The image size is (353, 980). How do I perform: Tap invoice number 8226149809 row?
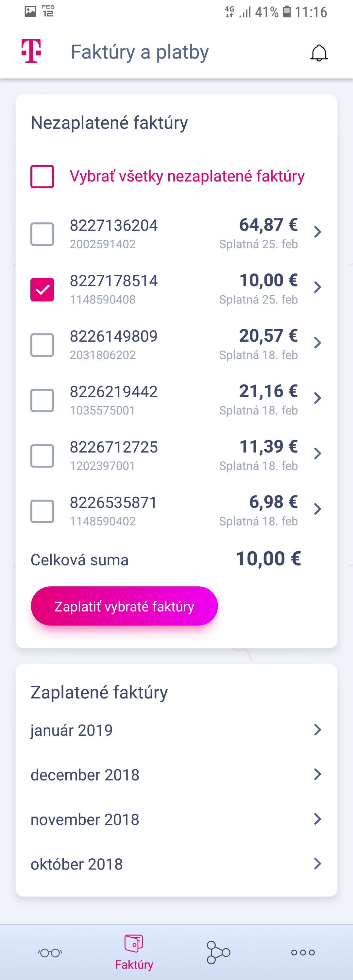176,345
